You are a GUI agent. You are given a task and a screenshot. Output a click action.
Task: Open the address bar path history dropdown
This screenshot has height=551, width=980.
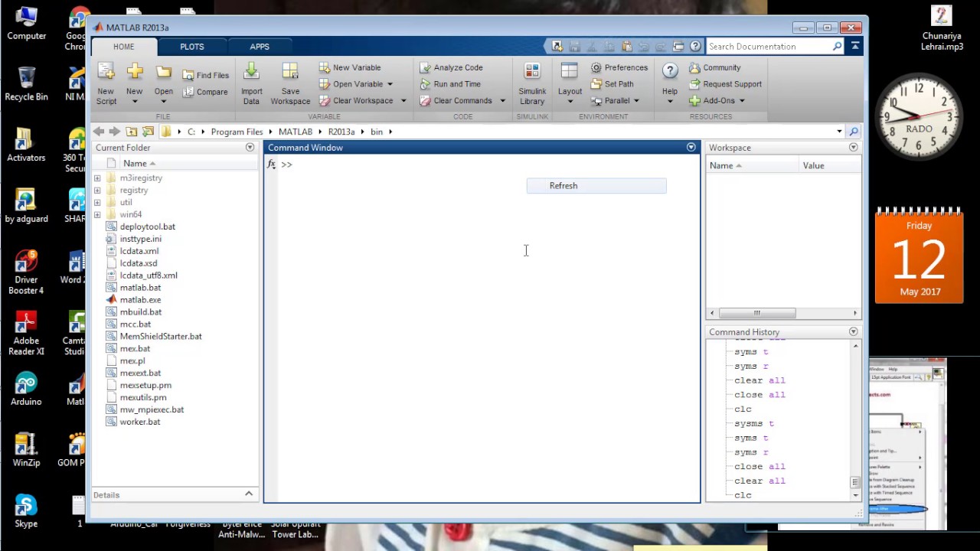click(x=839, y=132)
